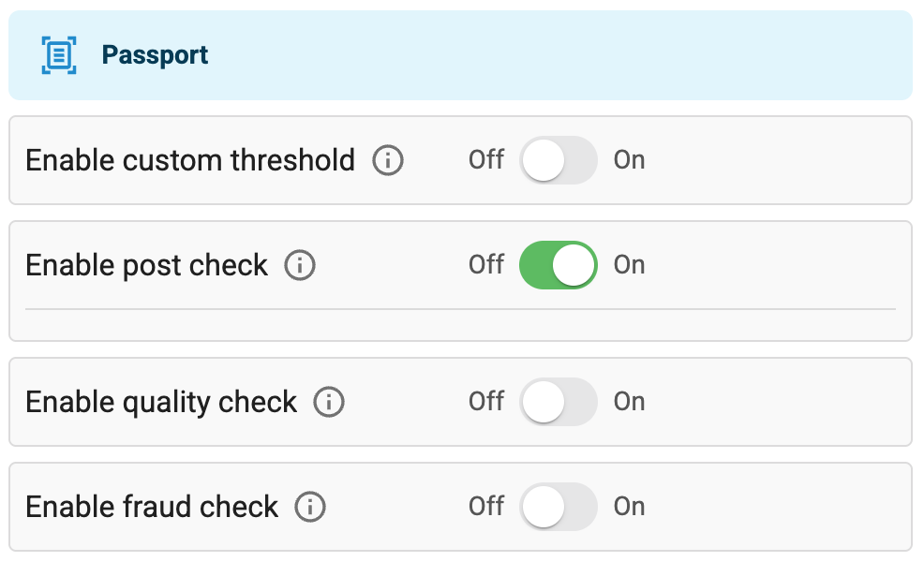Select the Passport section header
This screenshot has width=924, height=562.
(461, 54)
